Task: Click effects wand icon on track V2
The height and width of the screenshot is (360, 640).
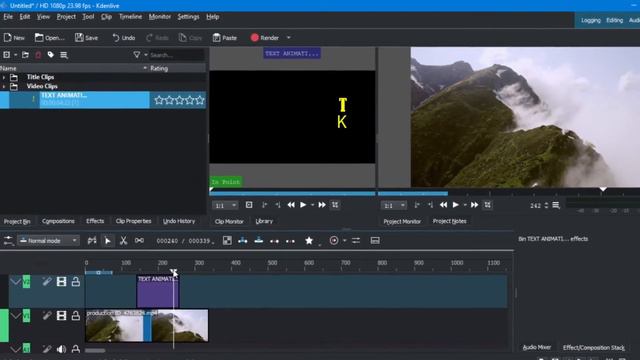Action: pyautogui.click(x=47, y=281)
